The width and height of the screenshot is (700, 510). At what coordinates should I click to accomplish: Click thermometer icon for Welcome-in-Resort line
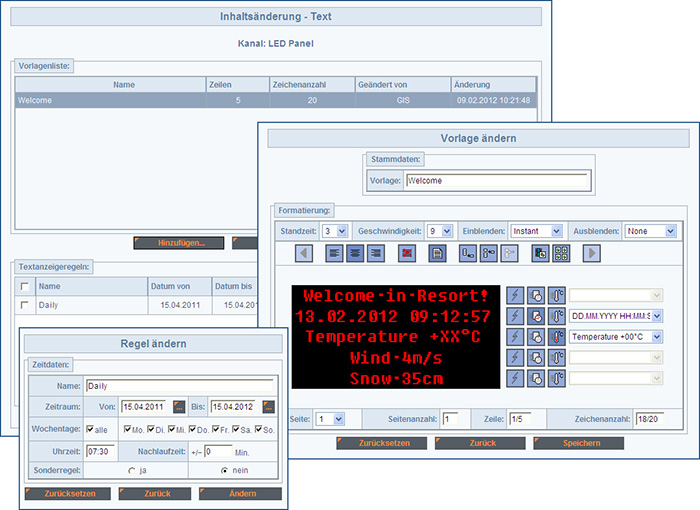click(557, 295)
